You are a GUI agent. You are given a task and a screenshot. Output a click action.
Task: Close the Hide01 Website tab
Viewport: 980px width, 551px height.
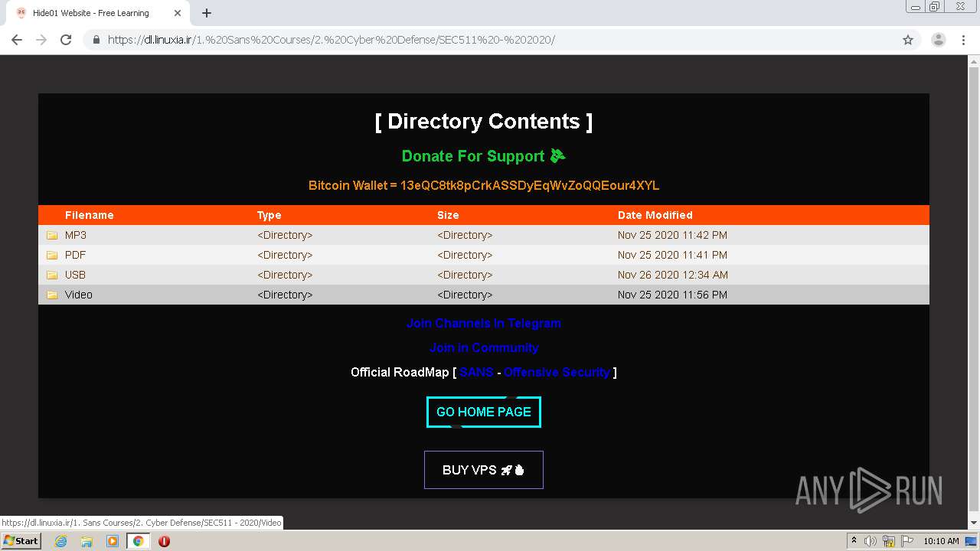178,13
